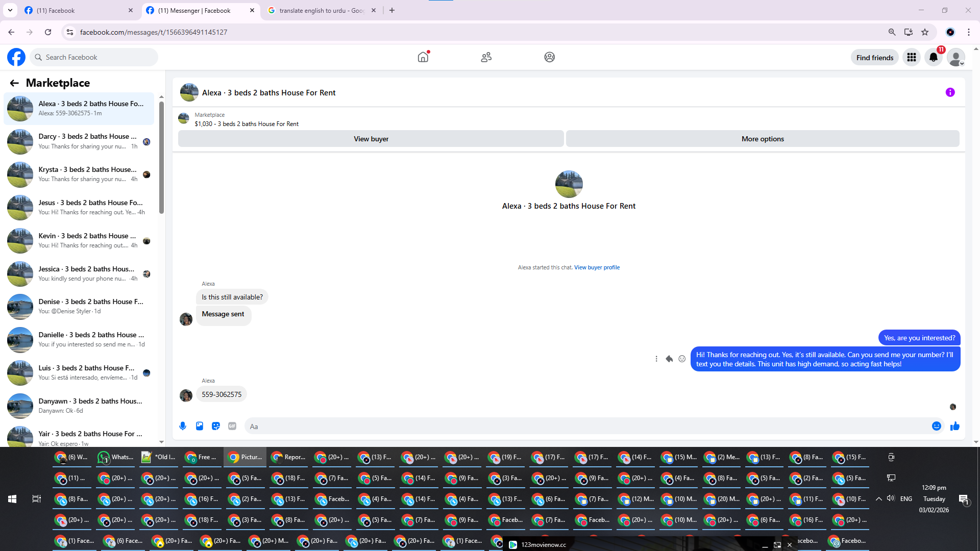Open the account profile dropdown
This screenshot has width=980, height=551.
[955, 57]
